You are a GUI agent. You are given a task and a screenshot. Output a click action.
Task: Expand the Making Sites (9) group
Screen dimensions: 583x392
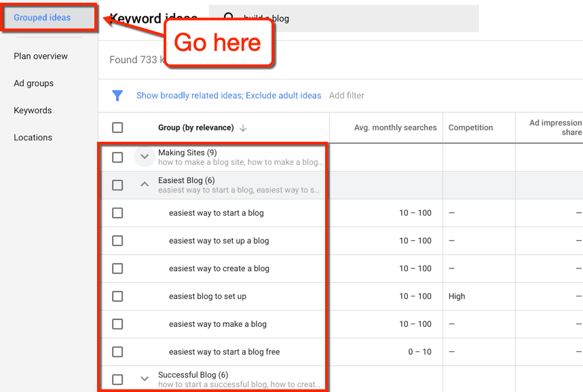coord(144,157)
